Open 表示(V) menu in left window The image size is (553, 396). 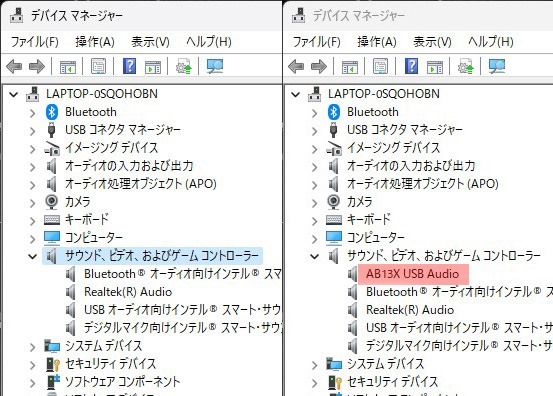[150, 42]
